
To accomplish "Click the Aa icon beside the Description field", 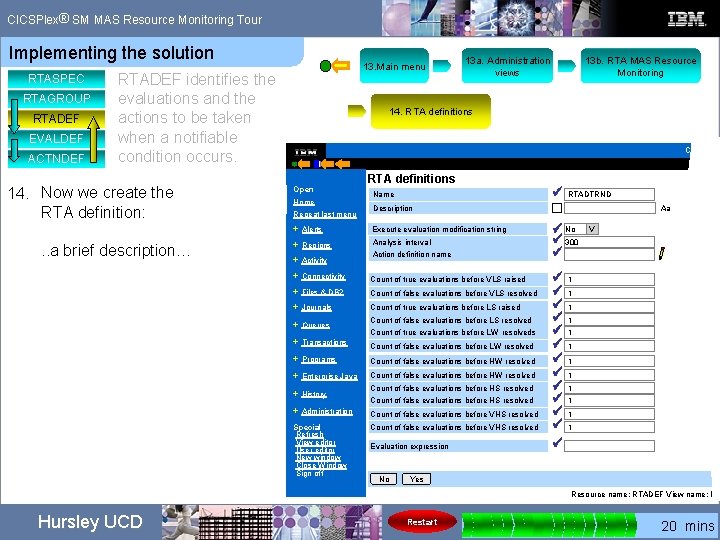I will pos(665,208).
